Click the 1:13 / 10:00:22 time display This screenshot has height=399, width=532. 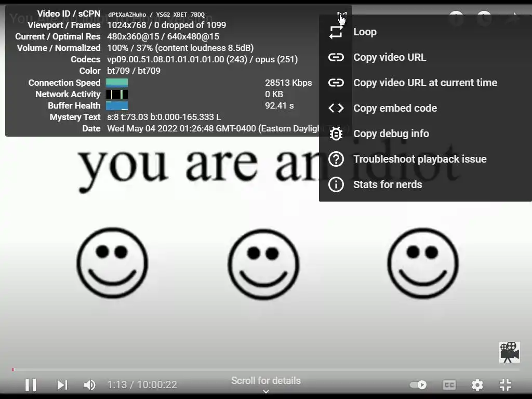142,385
